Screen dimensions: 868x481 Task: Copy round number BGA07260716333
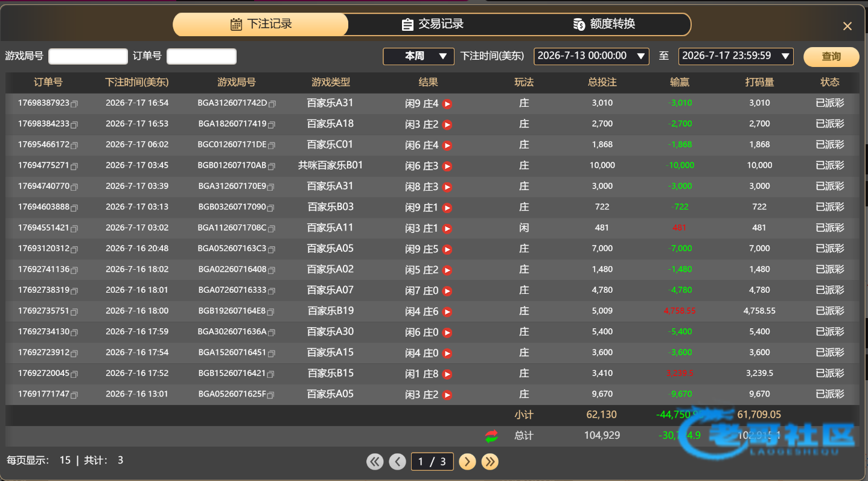270,291
